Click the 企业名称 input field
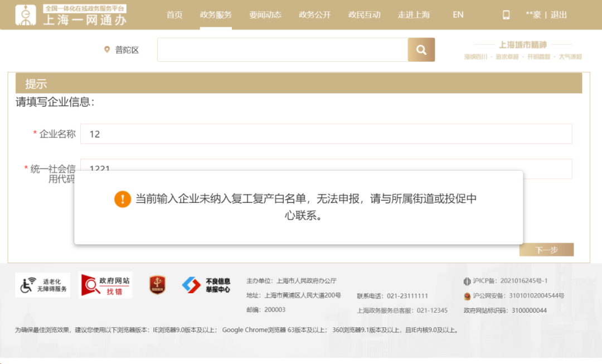 pyautogui.click(x=326, y=134)
